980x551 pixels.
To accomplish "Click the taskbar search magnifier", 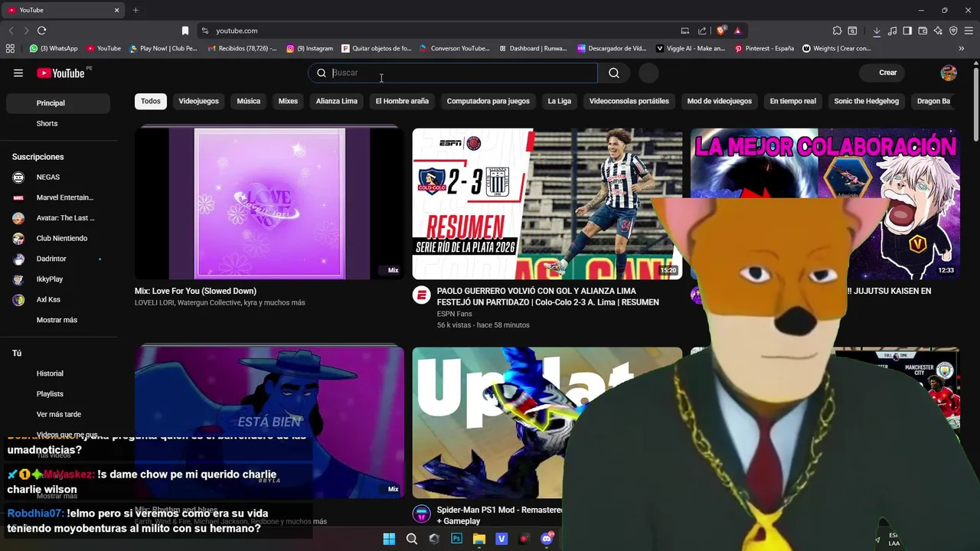I will (412, 539).
